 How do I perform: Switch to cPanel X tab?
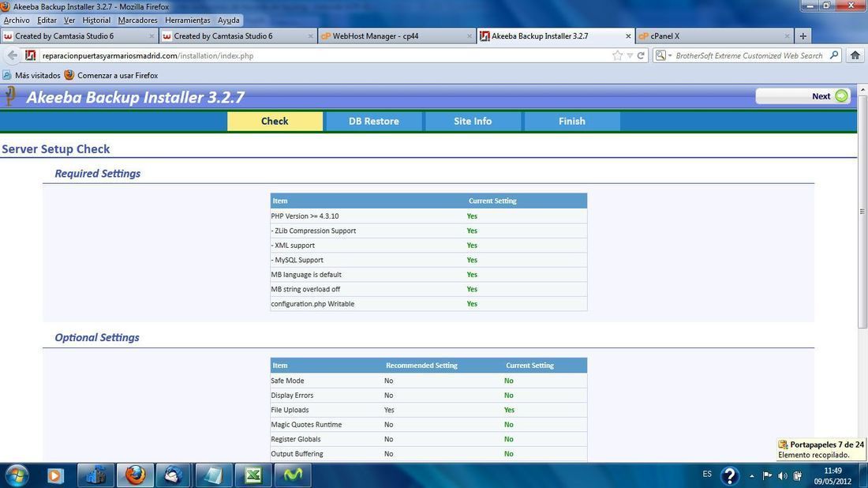click(715, 36)
